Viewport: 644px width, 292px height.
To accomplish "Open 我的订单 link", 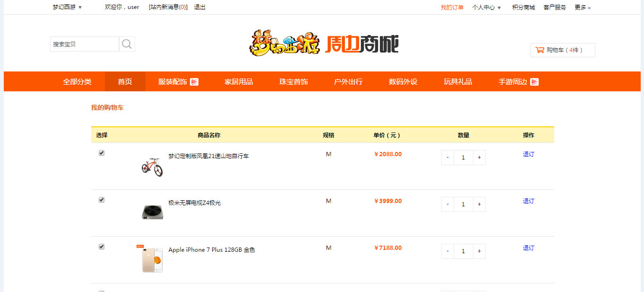I will click(x=452, y=7).
